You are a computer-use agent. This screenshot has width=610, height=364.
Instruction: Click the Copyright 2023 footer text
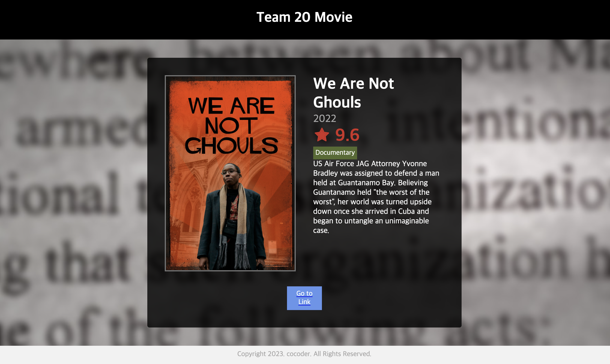(304, 354)
